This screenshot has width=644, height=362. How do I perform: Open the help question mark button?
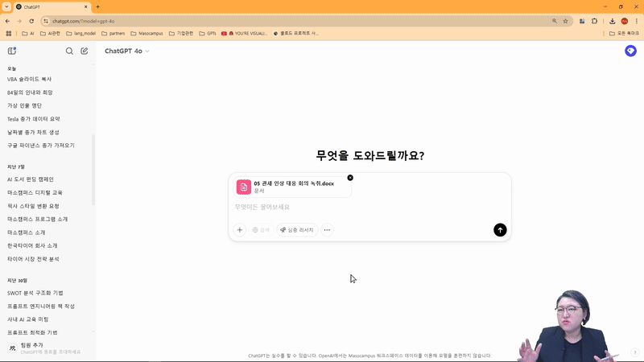[634, 352]
